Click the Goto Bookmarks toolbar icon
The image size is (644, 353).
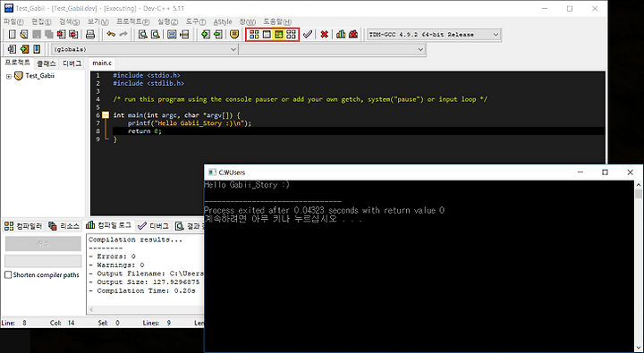click(x=37, y=49)
